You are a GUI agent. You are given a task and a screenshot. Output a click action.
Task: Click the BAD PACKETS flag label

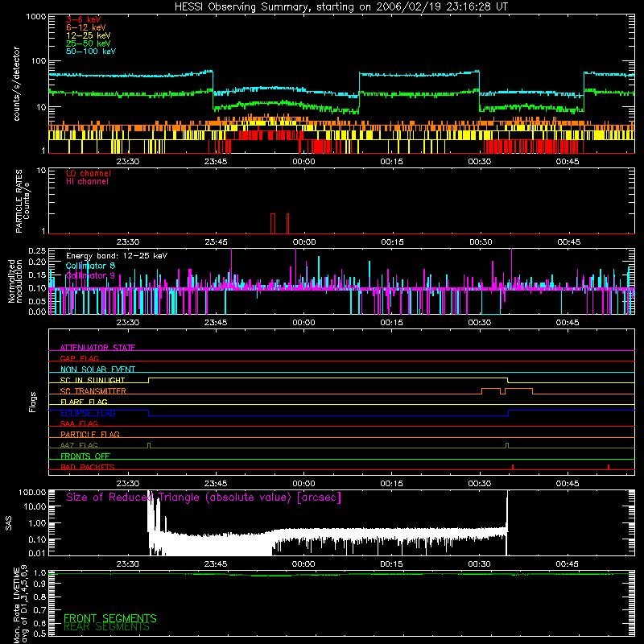tap(88, 467)
